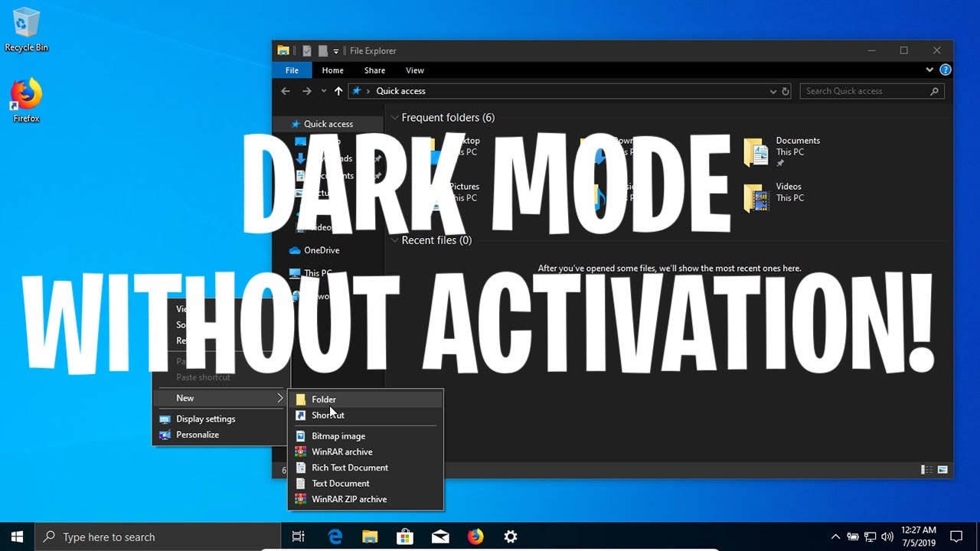The height and width of the screenshot is (551, 980).
Task: Switch to details view button
Action: 927,469
